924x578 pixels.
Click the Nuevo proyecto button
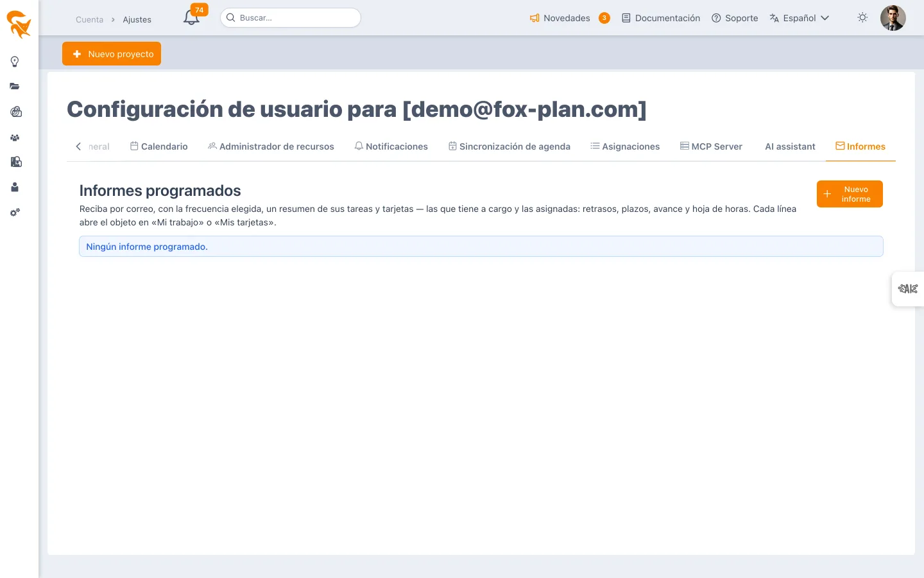click(112, 54)
